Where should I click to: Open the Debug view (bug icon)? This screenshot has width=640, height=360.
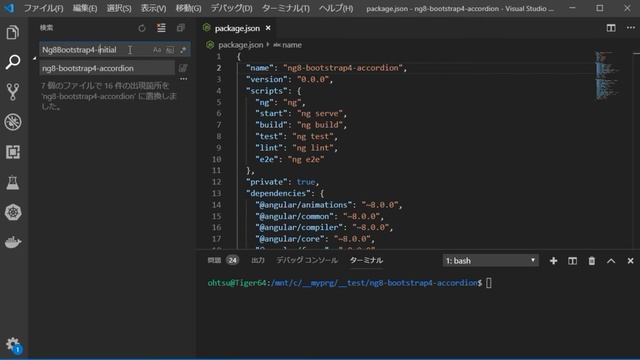coord(13,122)
